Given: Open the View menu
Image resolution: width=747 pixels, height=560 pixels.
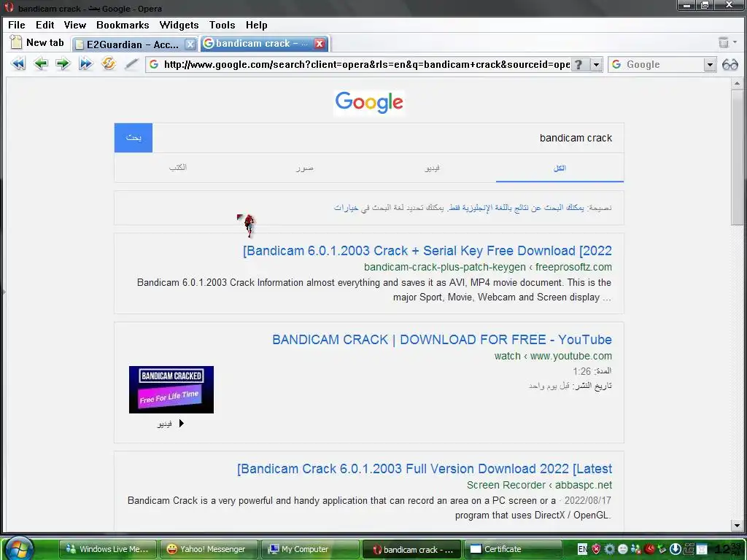Looking at the screenshot, I should (x=75, y=25).
